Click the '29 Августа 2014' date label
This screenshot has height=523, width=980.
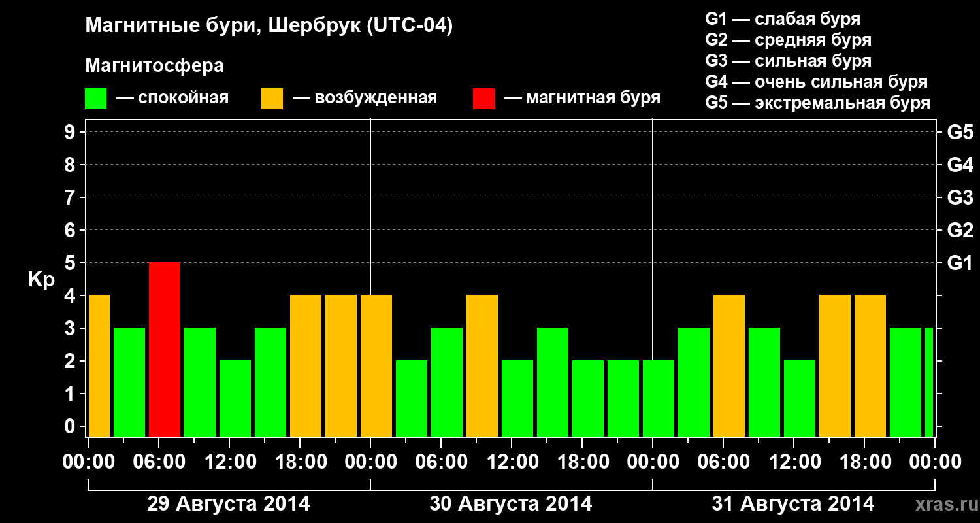point(229,504)
